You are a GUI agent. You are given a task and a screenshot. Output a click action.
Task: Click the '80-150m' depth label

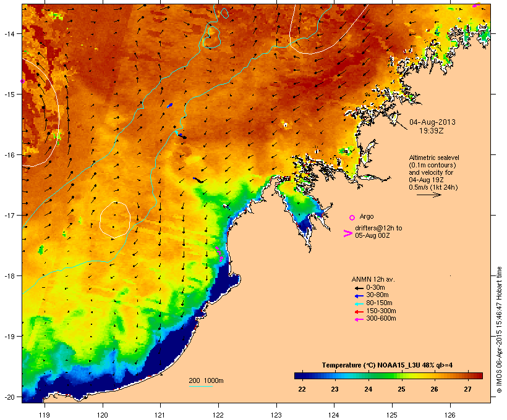(379, 303)
